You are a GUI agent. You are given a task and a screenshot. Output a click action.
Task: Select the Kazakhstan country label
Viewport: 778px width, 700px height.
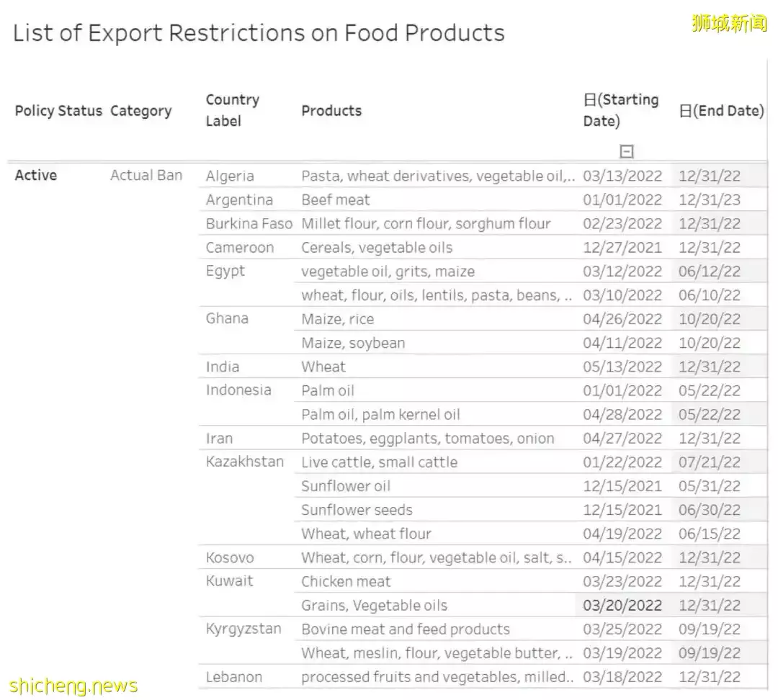pyautogui.click(x=245, y=462)
